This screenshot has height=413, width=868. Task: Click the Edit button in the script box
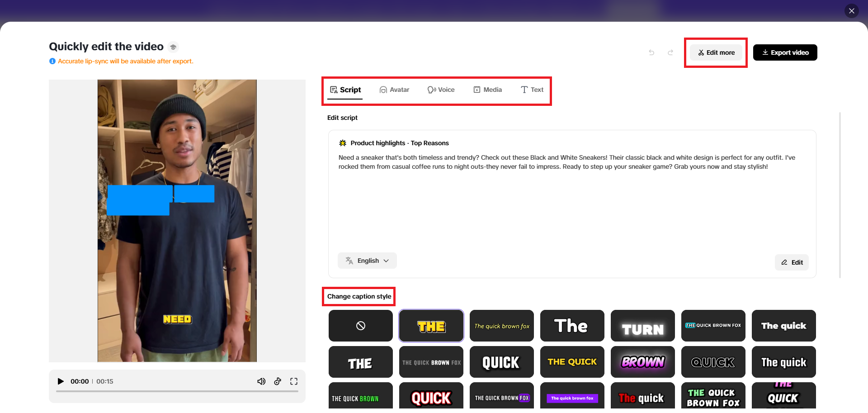tap(792, 262)
